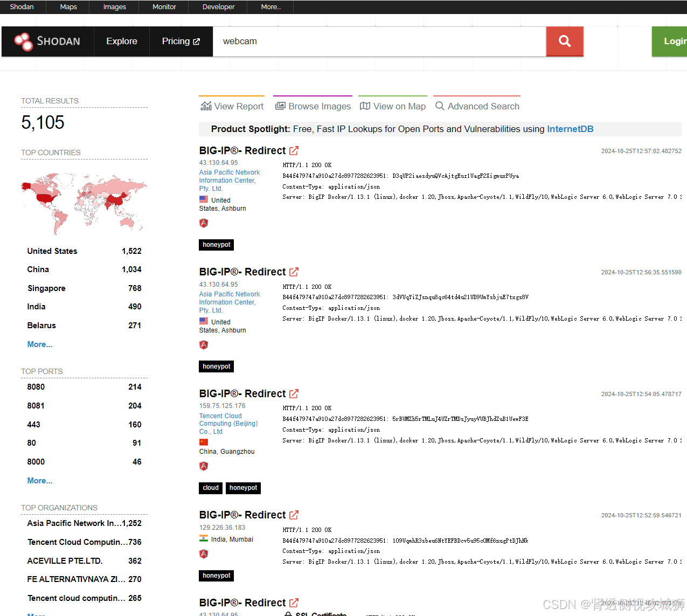Filter by Tencent Cloud Computin… 736 organization
This screenshot has height=616, width=687.
84,542
